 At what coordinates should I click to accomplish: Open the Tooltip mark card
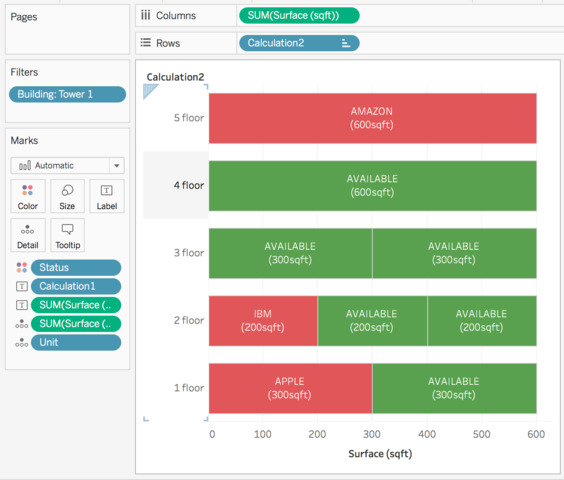pyautogui.click(x=67, y=235)
